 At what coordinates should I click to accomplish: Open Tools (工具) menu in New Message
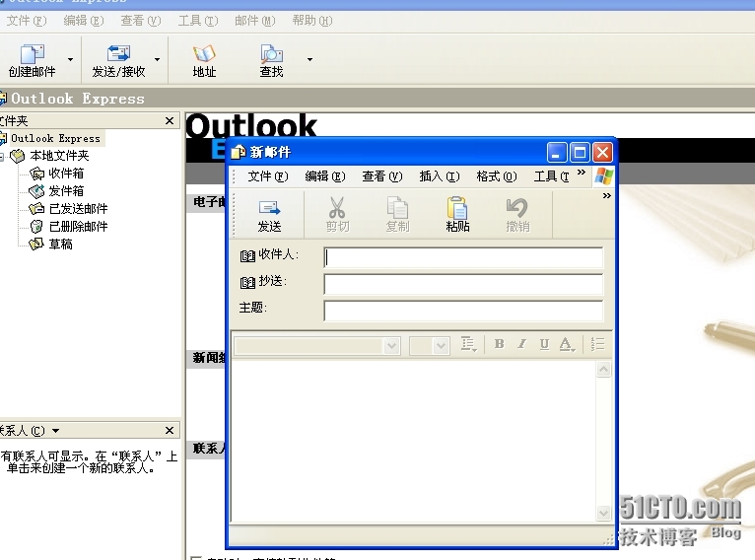point(552,176)
